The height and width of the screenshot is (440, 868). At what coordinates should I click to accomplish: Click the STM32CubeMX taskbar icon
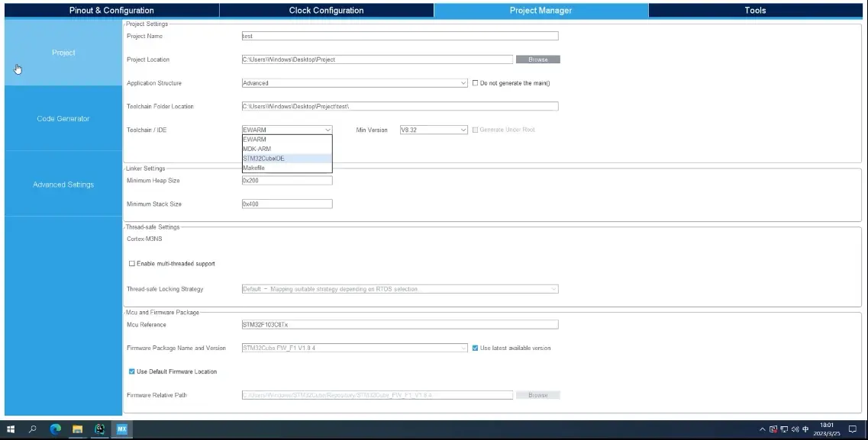122,429
